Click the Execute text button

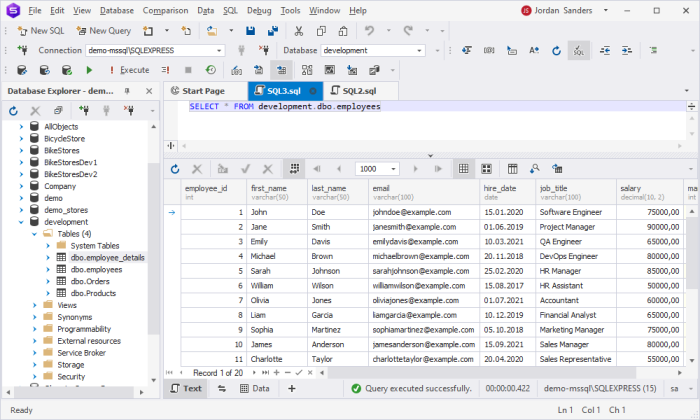pos(134,70)
